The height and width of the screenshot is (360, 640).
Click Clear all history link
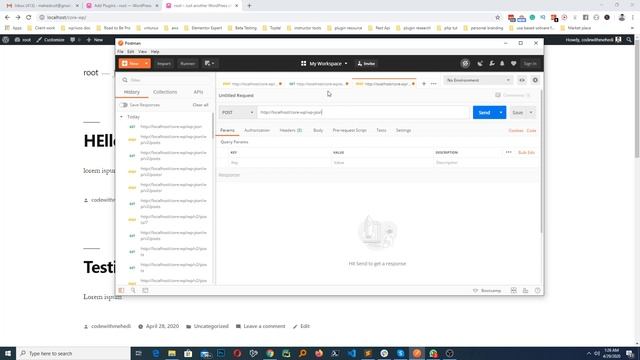point(200,105)
